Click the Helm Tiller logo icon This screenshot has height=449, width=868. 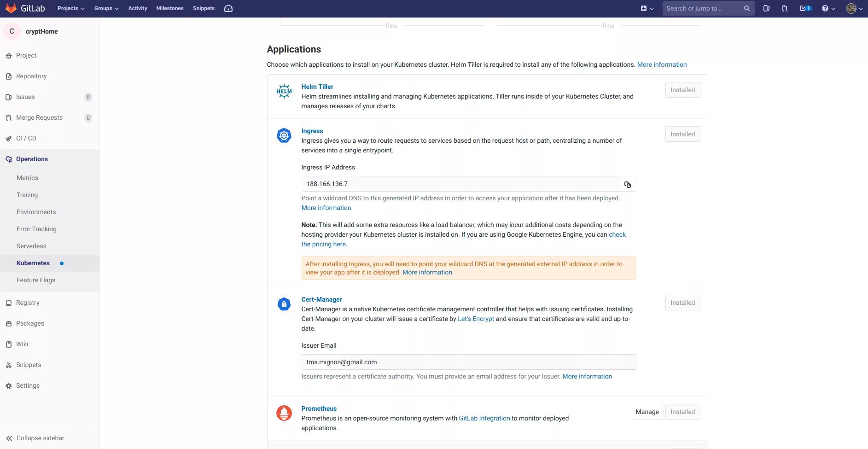[284, 91]
